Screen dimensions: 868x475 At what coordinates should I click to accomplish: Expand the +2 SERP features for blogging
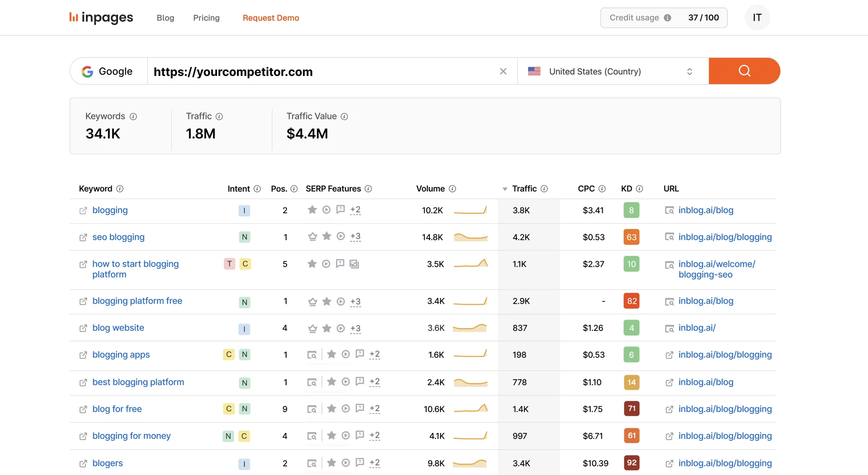tap(355, 210)
